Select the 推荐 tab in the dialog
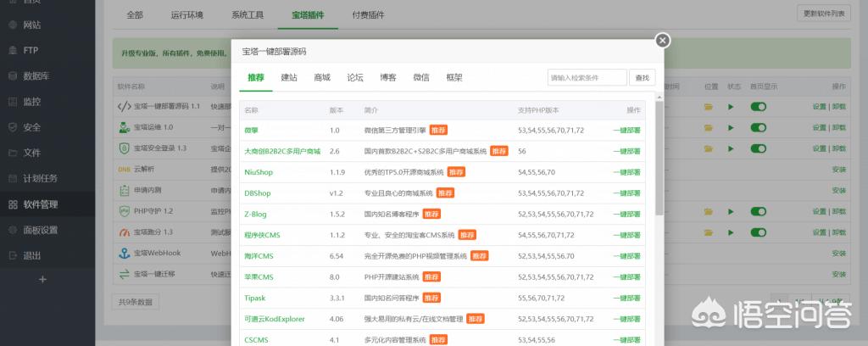This screenshot has height=346, width=868. click(256, 78)
